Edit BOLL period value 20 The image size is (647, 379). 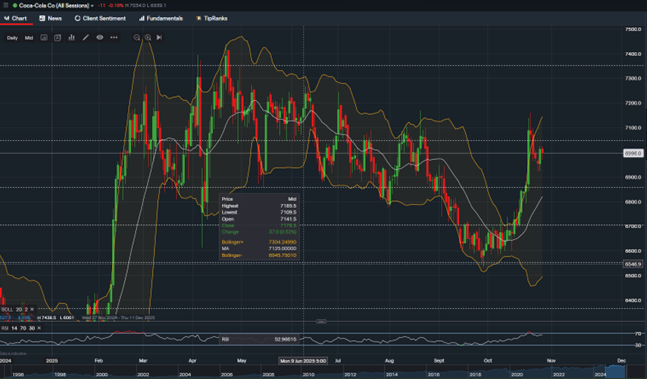[x=19, y=309]
